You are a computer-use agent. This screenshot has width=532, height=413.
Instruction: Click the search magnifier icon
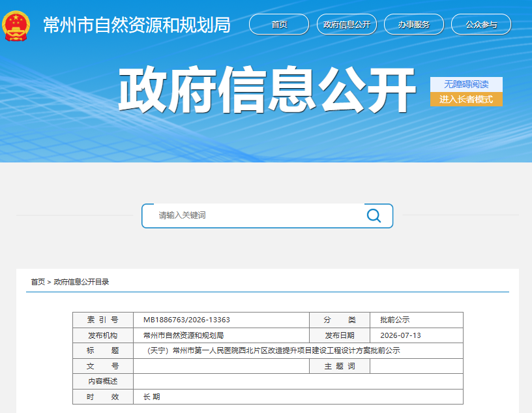(374, 215)
